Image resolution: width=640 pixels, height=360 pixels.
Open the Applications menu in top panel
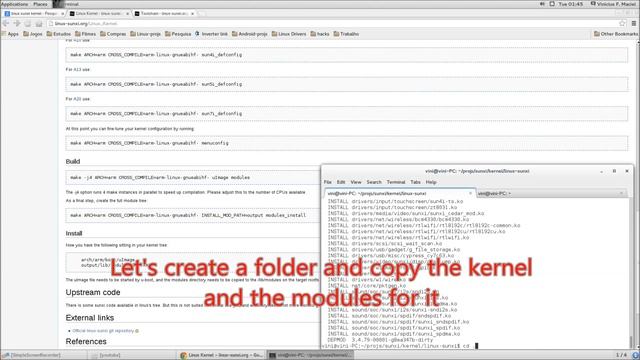pyautogui.click(x=14, y=4)
